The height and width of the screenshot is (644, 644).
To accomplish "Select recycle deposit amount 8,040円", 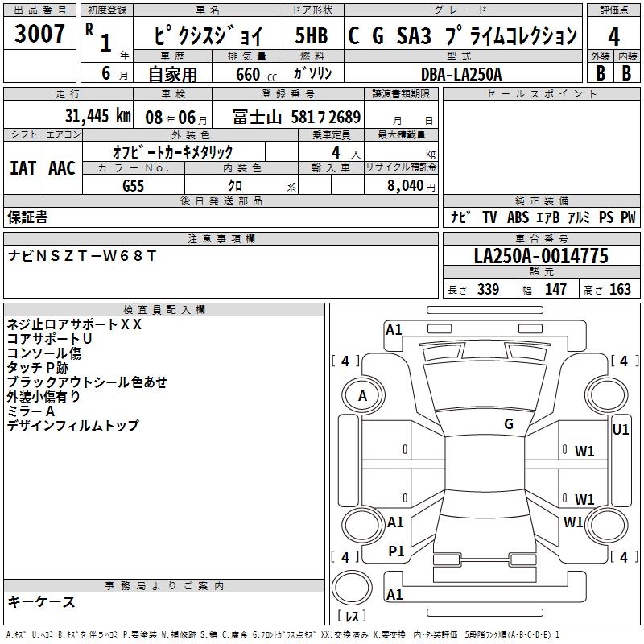I will pyautogui.click(x=411, y=186).
